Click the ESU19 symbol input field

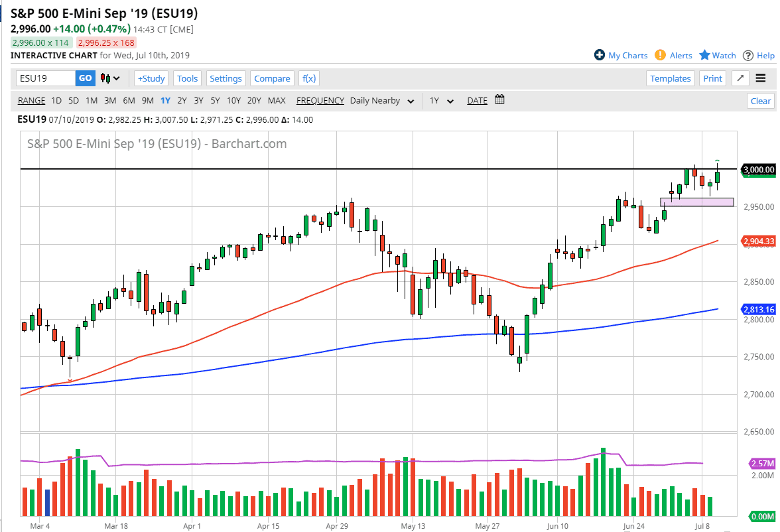[x=46, y=78]
